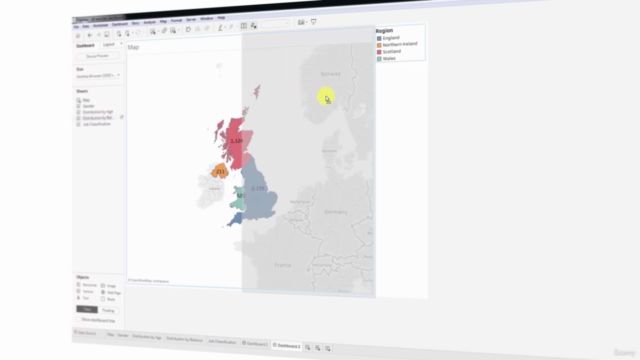
Task: Click the New Story icon in bottom bar
Action: click(x=328, y=349)
